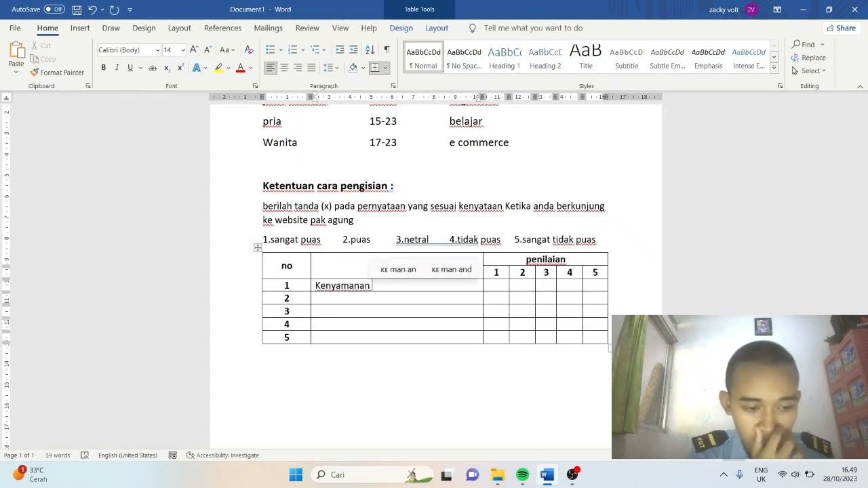This screenshot has width=868, height=488.
Task: Apply shading fill color
Action: pos(353,68)
